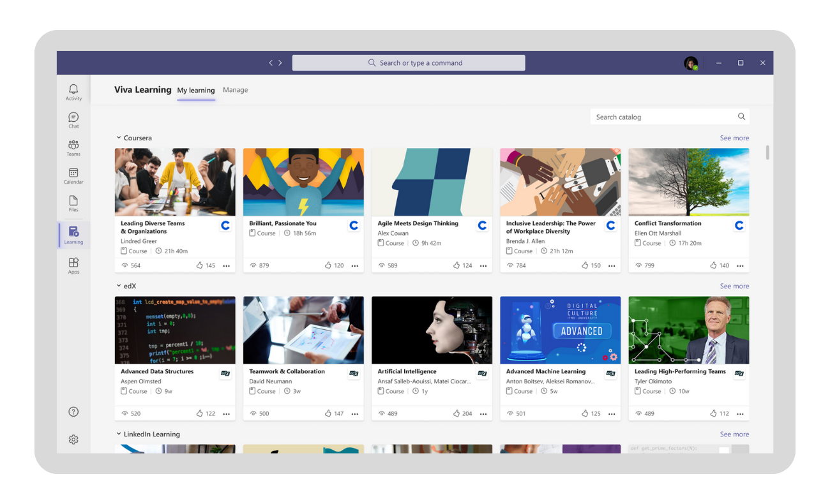Screen dimensions: 830x504
Task: Select the Learning app icon
Action: [x=73, y=235]
